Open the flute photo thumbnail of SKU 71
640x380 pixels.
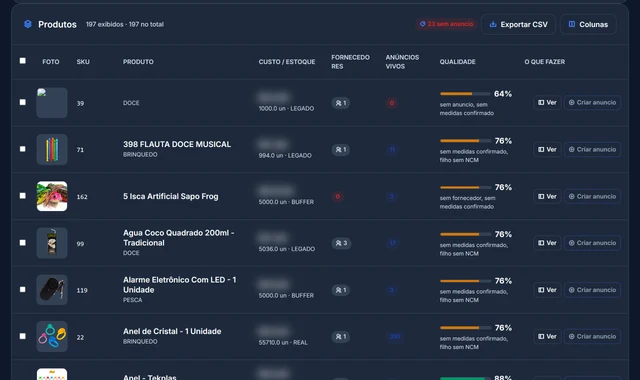pos(52,149)
